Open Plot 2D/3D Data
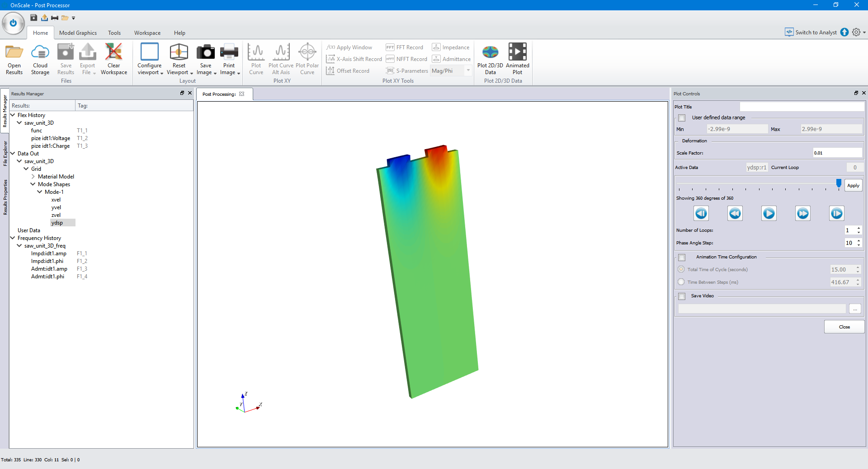 pyautogui.click(x=490, y=59)
